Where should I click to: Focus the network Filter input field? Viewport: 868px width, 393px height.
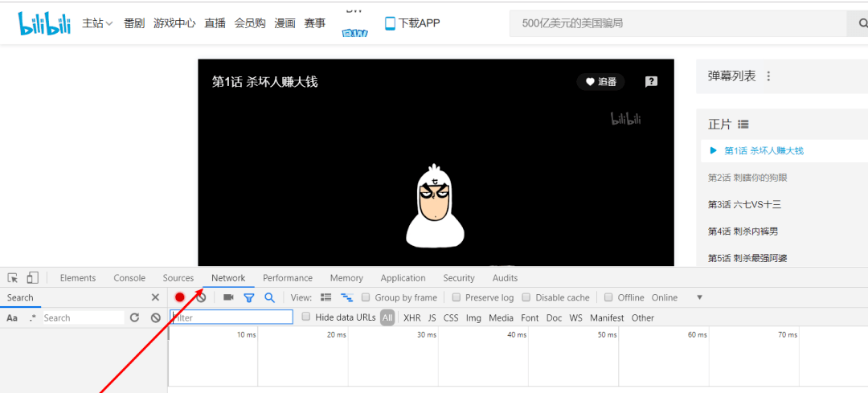tap(231, 317)
